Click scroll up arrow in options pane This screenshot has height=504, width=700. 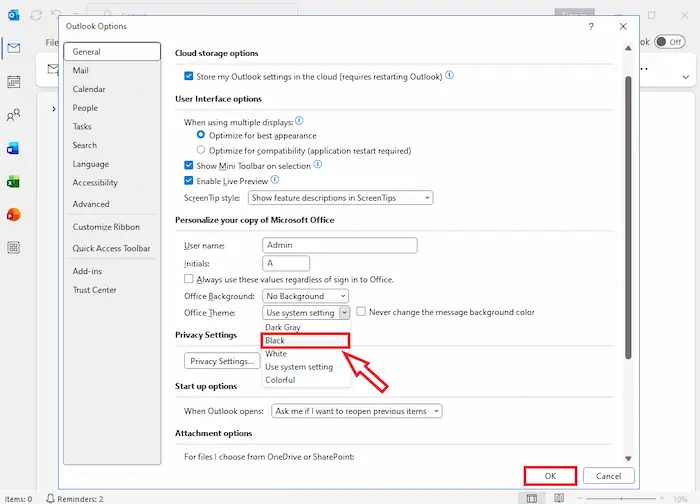pos(628,48)
